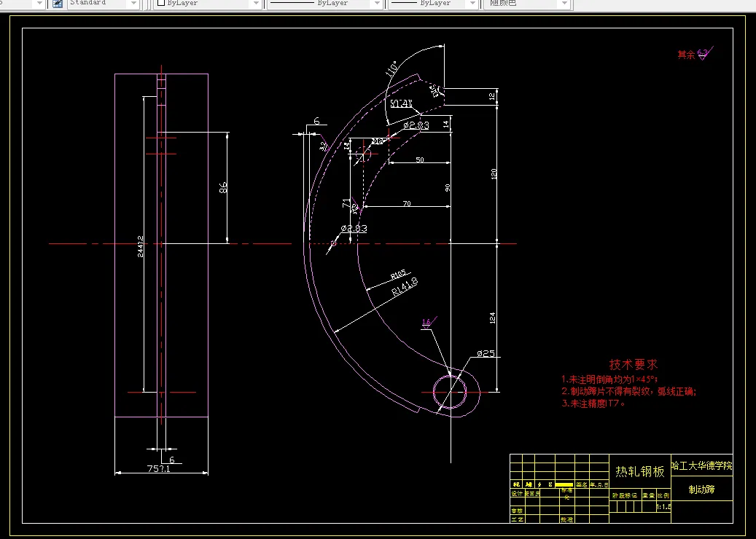
Task: Open the Standard table style dropdown
Action: click(x=103, y=4)
